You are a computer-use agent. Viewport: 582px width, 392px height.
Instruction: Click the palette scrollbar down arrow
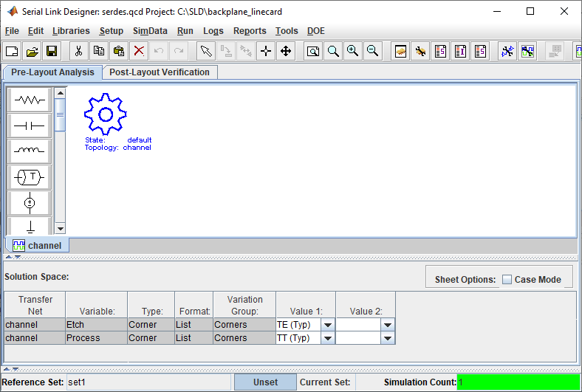[x=60, y=228]
